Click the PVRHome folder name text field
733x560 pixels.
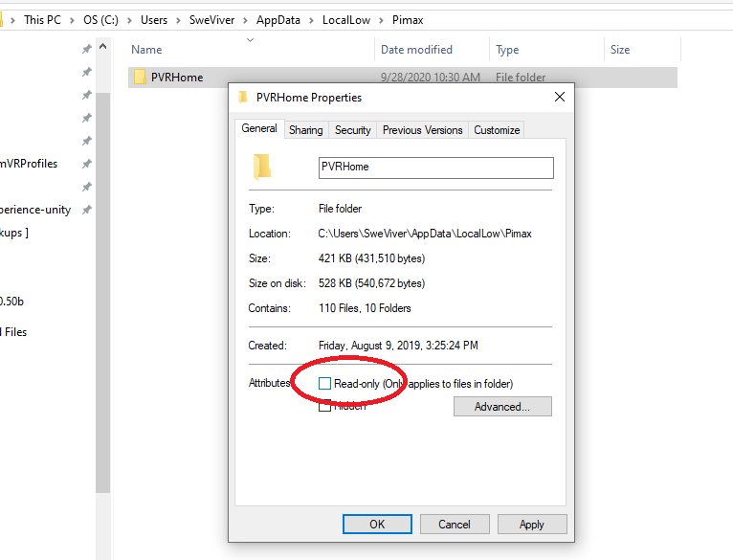[435, 168]
